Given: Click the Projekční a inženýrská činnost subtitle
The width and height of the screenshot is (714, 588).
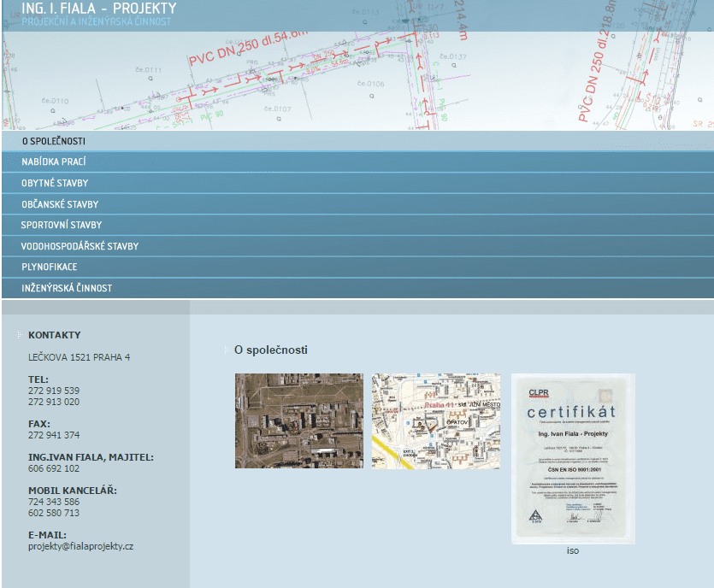Looking at the screenshot, I should coord(97,21).
